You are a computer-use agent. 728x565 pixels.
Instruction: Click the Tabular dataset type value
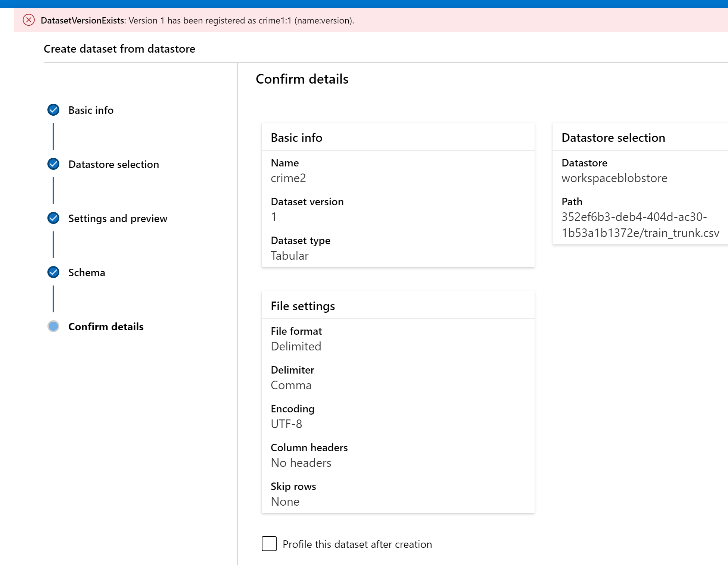point(289,256)
